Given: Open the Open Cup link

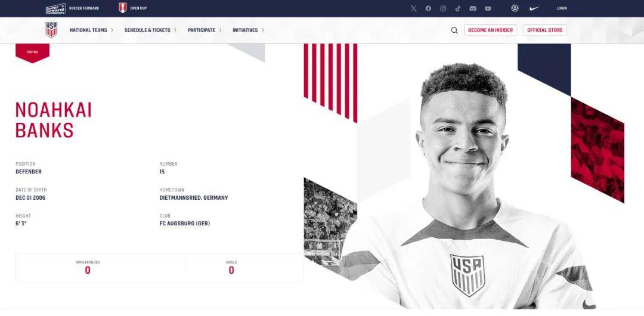Looking at the screenshot, I should point(132,8).
